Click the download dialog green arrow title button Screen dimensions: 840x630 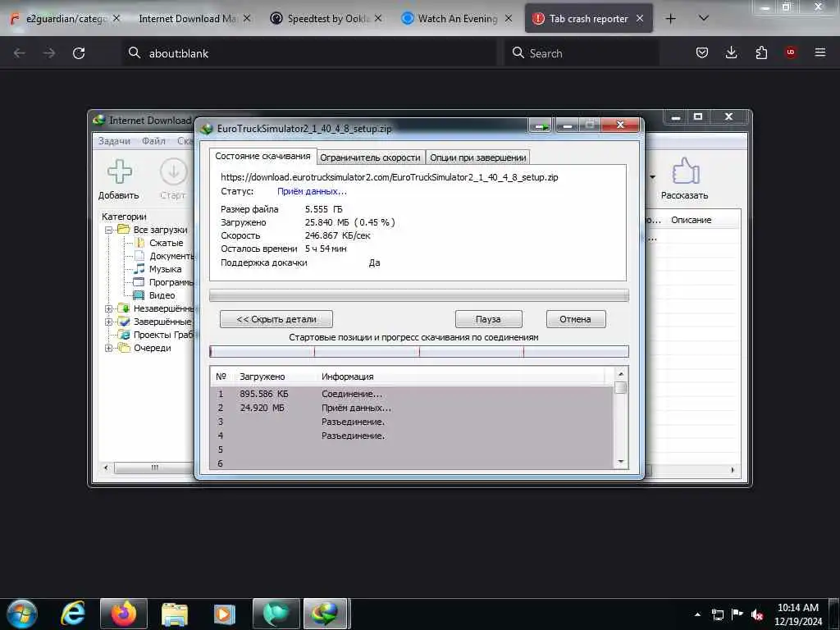point(541,126)
